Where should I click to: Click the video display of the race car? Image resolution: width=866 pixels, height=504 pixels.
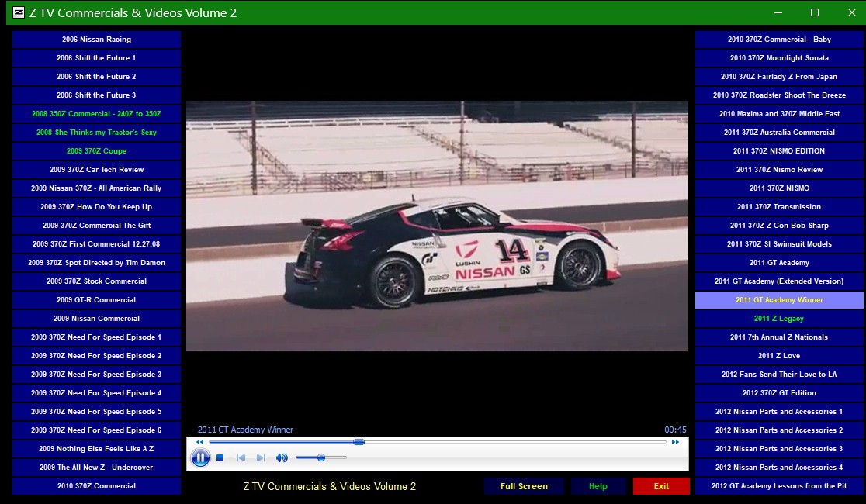click(x=437, y=226)
